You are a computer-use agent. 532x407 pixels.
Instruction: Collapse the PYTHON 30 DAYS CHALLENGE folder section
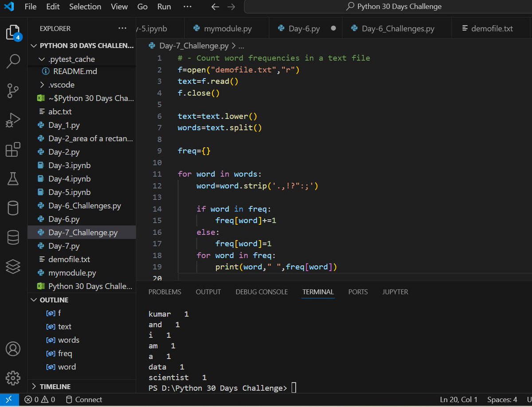(82, 46)
